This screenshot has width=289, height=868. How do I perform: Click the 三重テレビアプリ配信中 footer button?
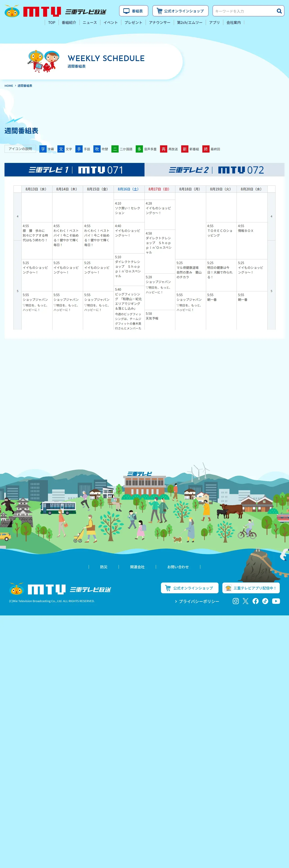click(x=251, y=588)
